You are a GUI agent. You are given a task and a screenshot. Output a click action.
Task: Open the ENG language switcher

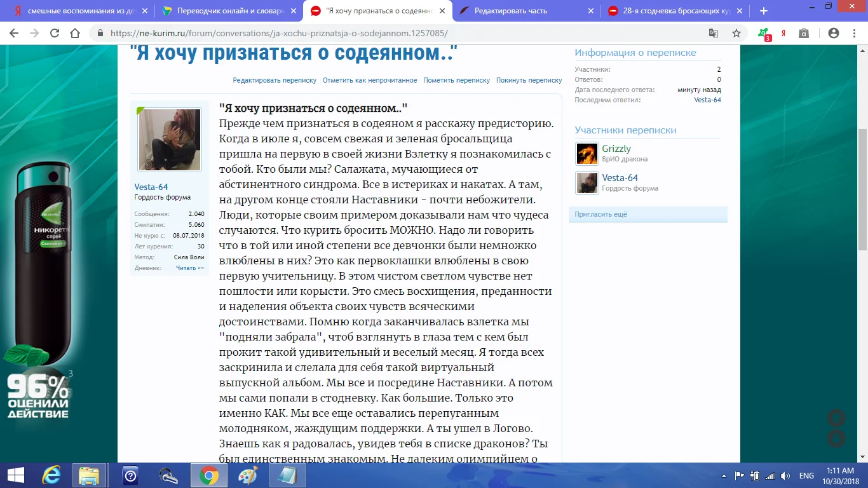tap(806, 475)
